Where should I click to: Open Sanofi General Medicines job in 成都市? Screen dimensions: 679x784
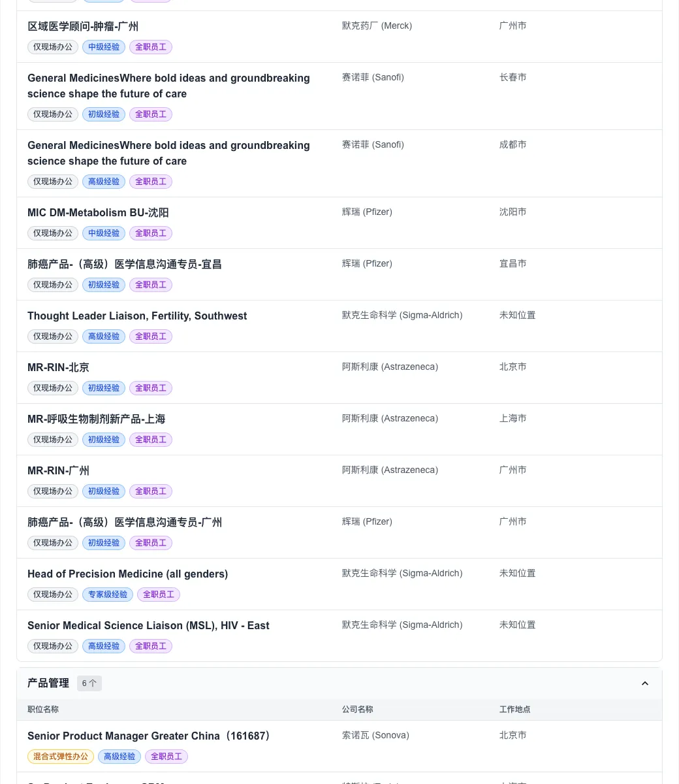tap(168, 154)
